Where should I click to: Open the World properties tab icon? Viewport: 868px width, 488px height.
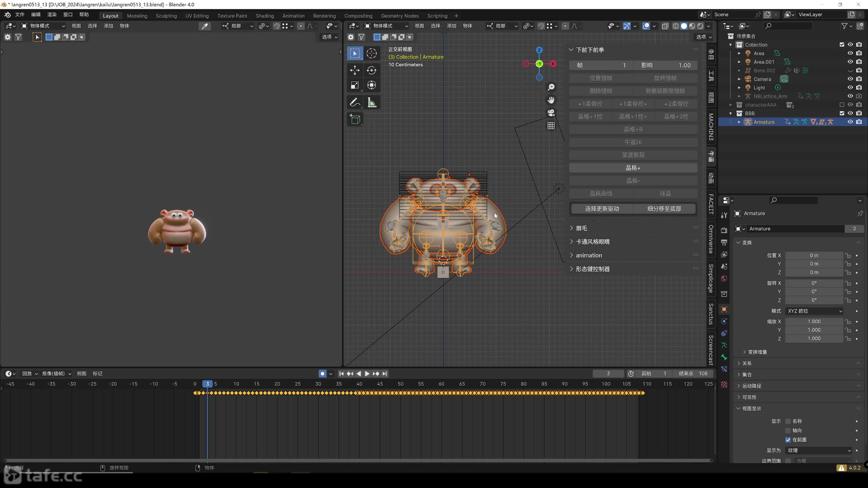point(724,279)
